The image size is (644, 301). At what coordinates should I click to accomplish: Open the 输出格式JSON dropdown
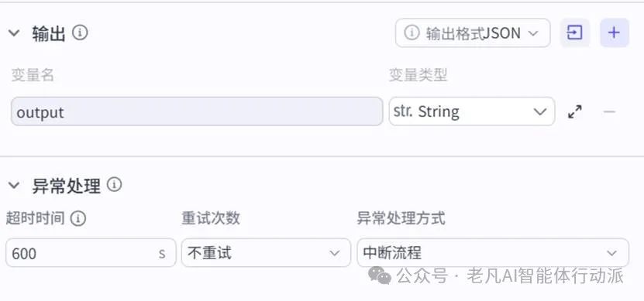coord(473,32)
